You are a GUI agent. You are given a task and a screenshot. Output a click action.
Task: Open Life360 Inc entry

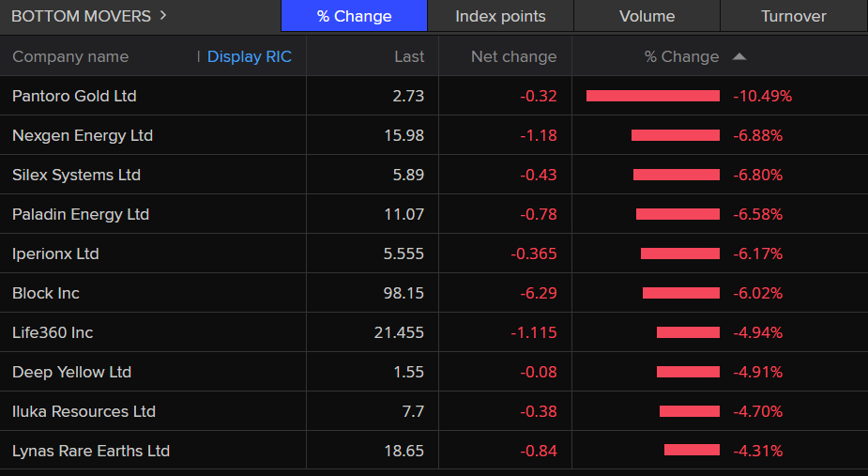[x=53, y=332]
